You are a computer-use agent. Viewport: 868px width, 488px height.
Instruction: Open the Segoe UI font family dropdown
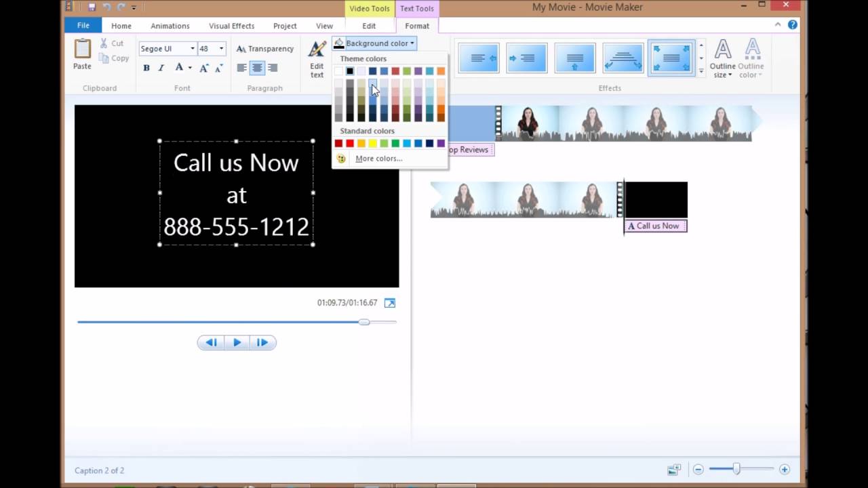[192, 49]
